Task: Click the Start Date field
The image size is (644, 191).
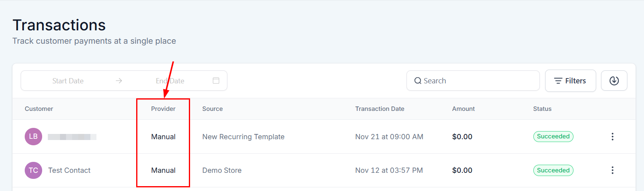Action: 68,81
